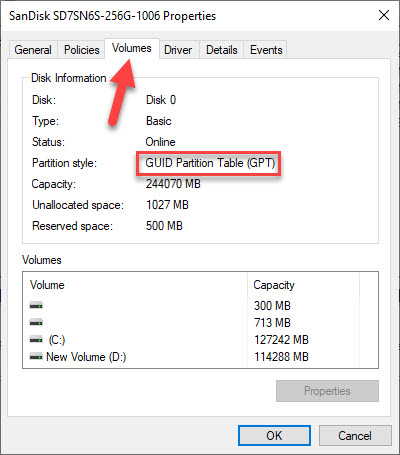Select the New Volume (D:) row label
The width and height of the screenshot is (400, 455).
tap(86, 357)
